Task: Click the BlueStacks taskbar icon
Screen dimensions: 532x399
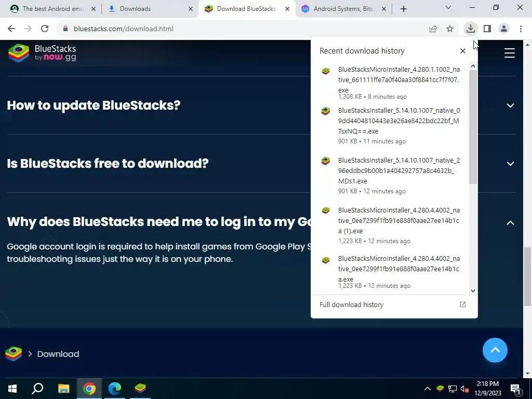Action: [x=140, y=388]
